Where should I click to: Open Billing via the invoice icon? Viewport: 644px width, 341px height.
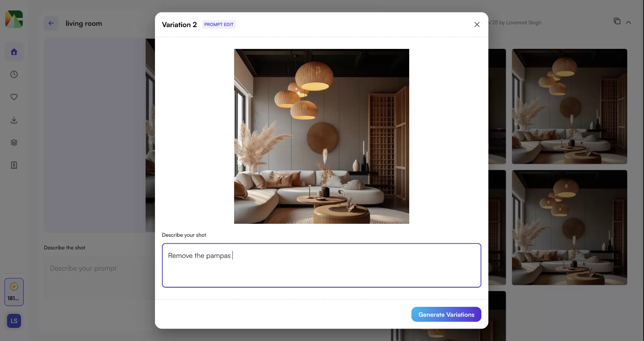[14, 165]
